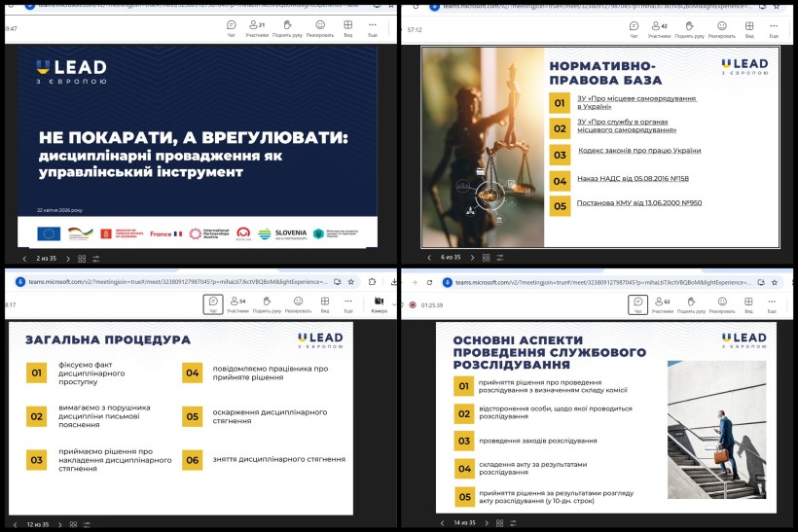Open Еще menu in the 14 из 35 window
This screenshot has height=532, width=798.
[772, 304]
